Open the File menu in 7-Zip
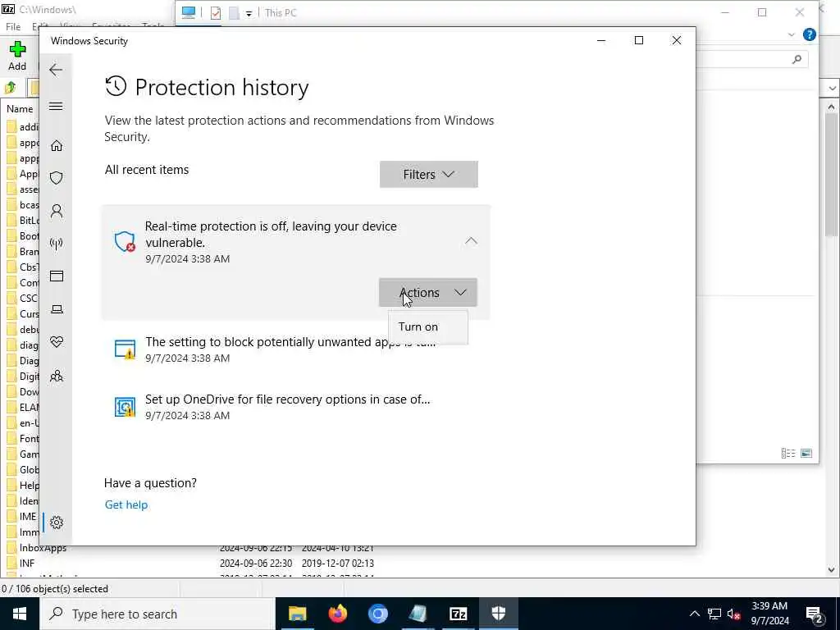Viewport: 840px width, 630px height. coord(13,27)
